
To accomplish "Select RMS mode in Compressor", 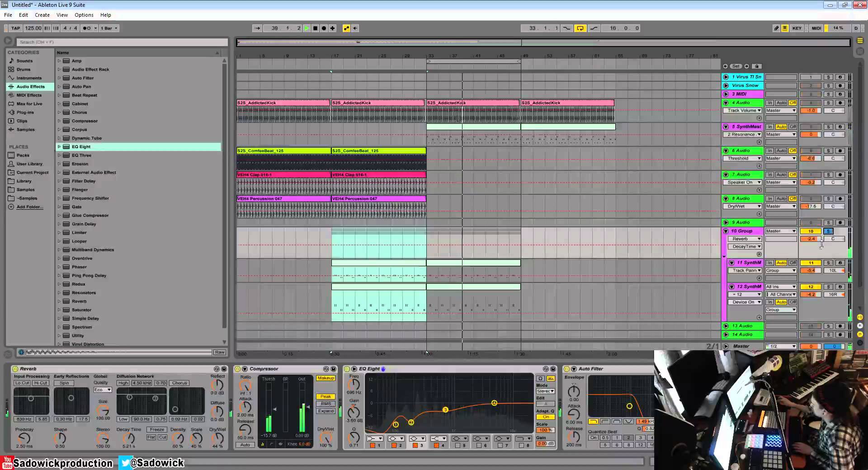I will [x=325, y=404].
